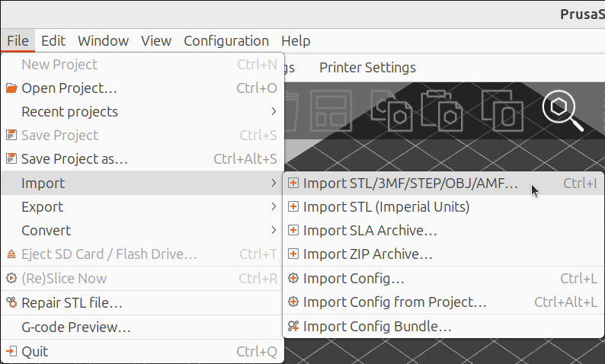
Task: Open the Export submenu item
Action: [x=142, y=206]
